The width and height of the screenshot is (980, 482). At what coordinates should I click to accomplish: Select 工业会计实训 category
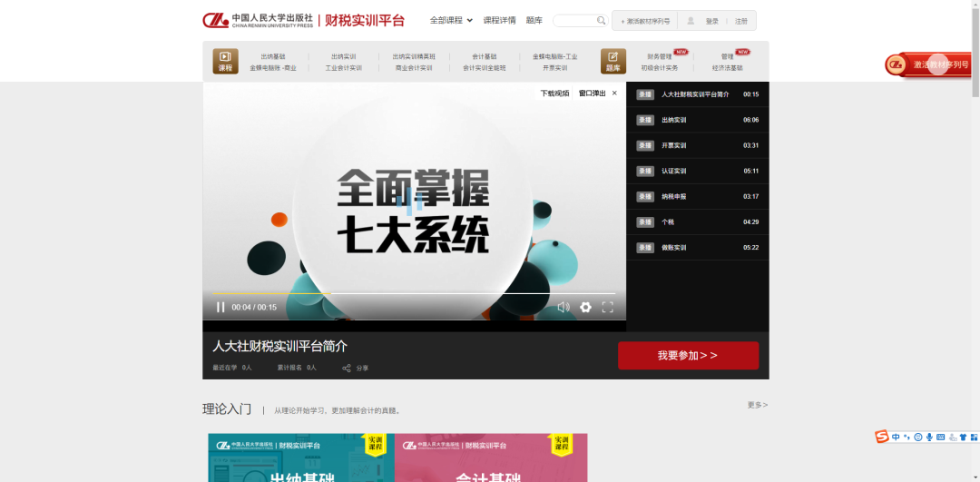343,68
